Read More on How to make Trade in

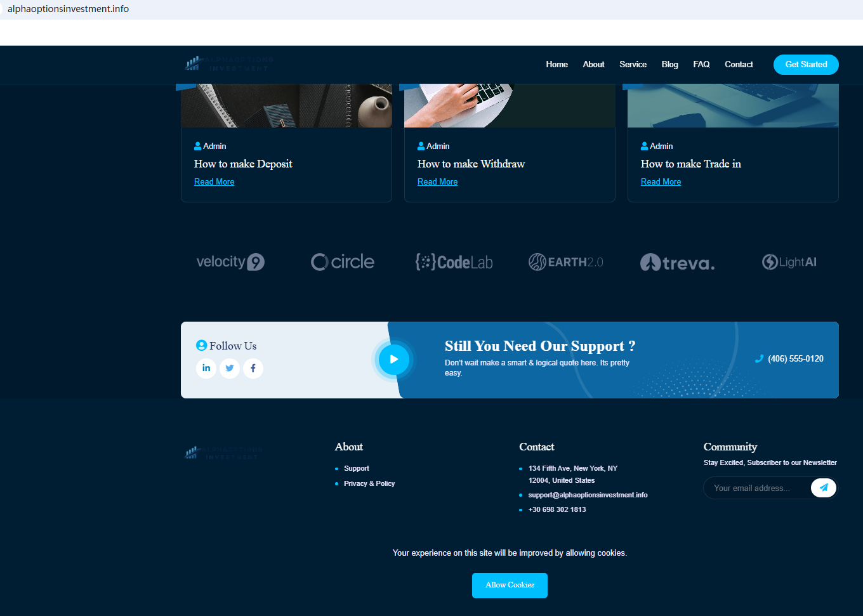(661, 182)
